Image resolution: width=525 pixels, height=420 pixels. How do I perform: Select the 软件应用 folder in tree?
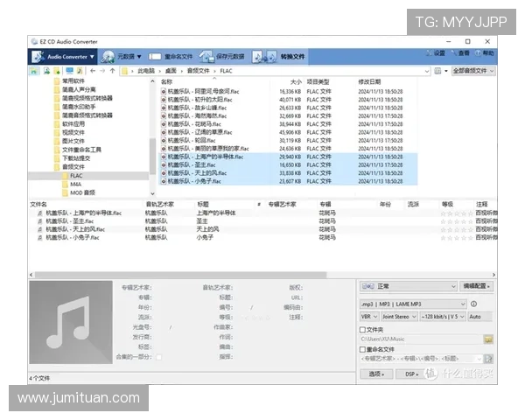pos(70,124)
